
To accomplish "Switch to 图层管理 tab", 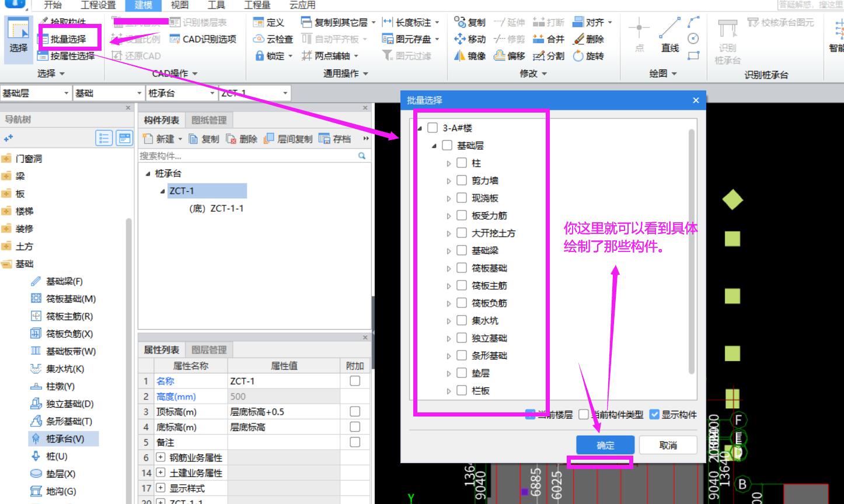I will 209,350.
